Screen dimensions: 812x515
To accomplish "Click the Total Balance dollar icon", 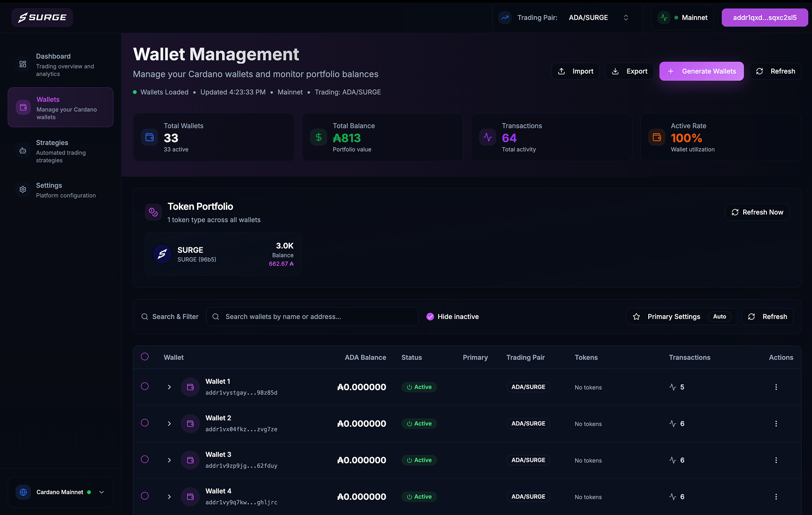I will point(318,138).
